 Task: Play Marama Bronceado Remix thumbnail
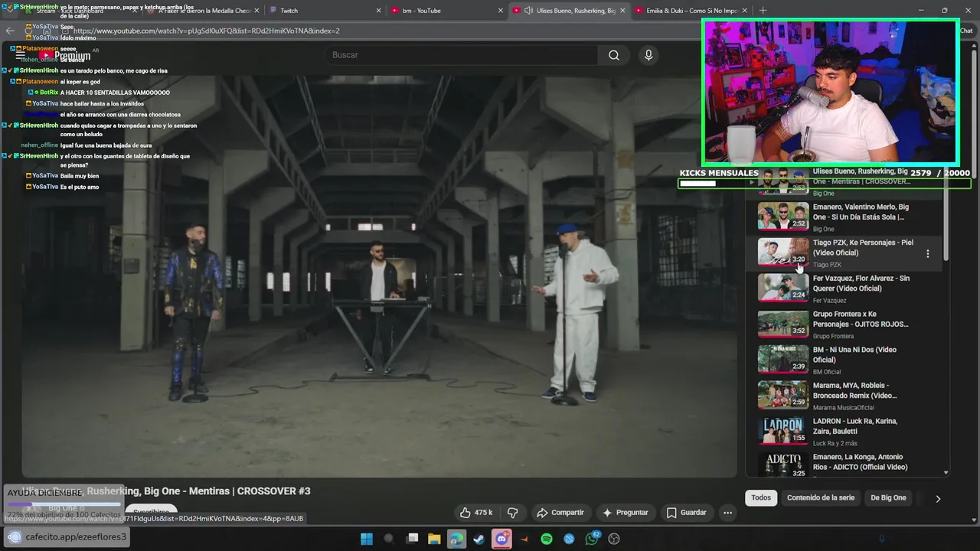click(x=782, y=394)
